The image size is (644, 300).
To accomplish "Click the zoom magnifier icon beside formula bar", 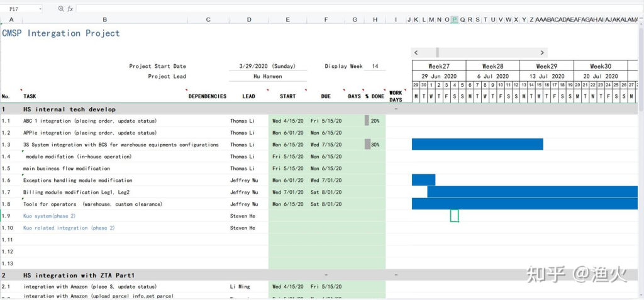I will click(61, 9).
